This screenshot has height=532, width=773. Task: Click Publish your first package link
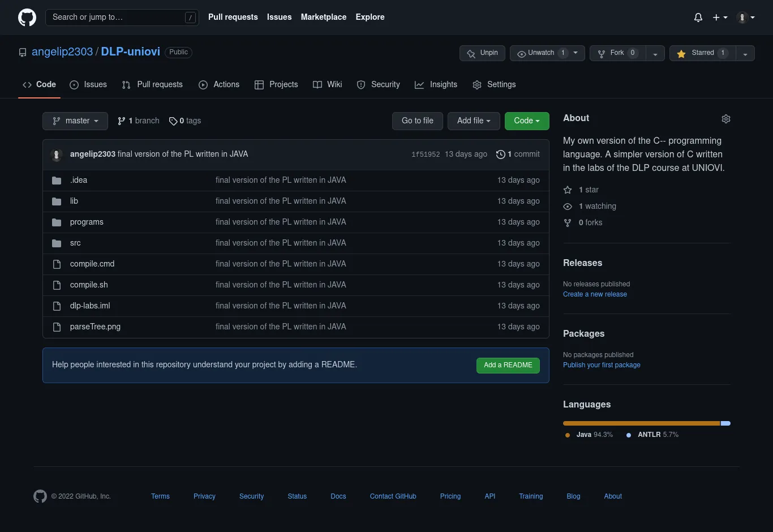click(602, 365)
